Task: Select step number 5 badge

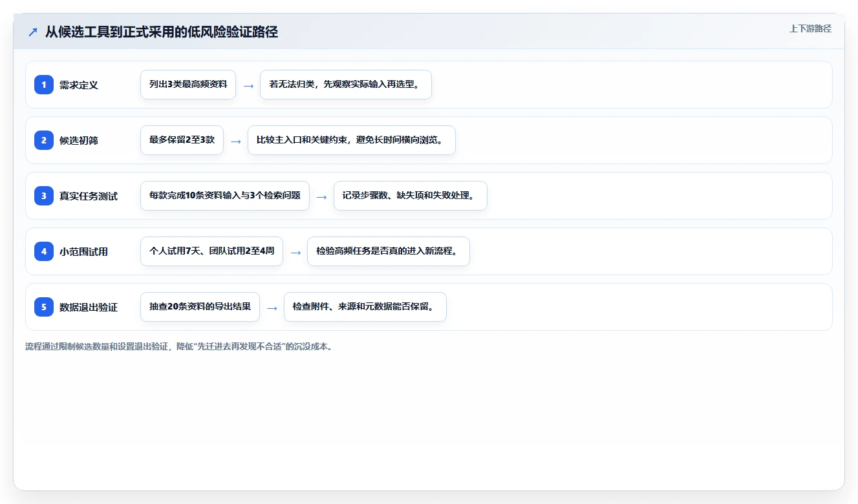Action: click(x=44, y=307)
